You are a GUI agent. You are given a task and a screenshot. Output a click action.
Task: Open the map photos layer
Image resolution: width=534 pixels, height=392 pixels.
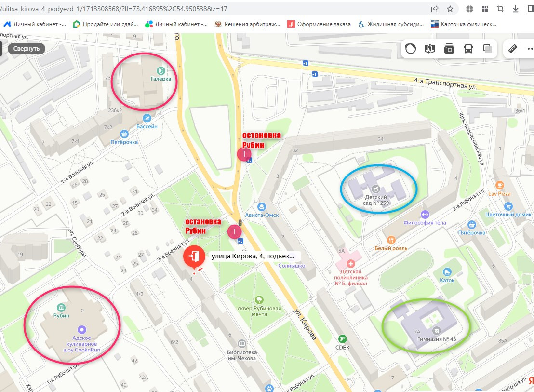[449, 49]
